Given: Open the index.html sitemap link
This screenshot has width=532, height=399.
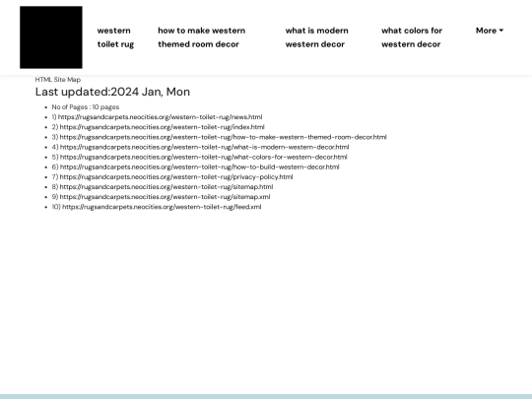Looking at the screenshot, I should point(162,127).
